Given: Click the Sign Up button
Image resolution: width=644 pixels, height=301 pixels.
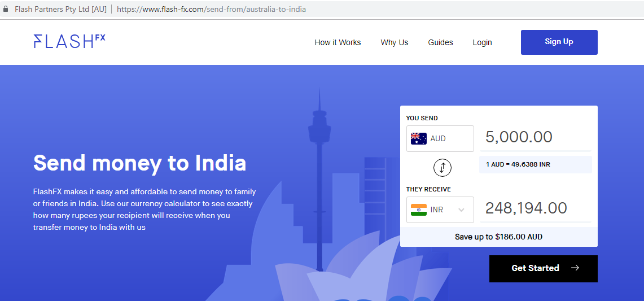Looking at the screenshot, I should (559, 42).
